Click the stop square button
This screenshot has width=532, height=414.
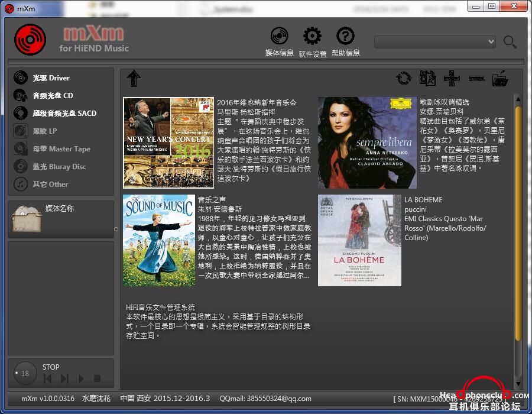[x=97, y=379]
